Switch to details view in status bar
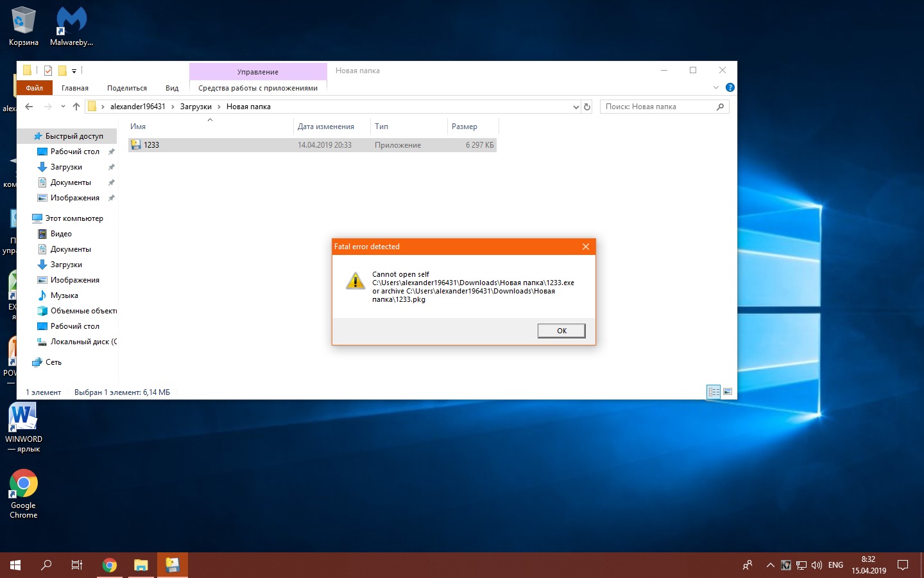 point(714,392)
